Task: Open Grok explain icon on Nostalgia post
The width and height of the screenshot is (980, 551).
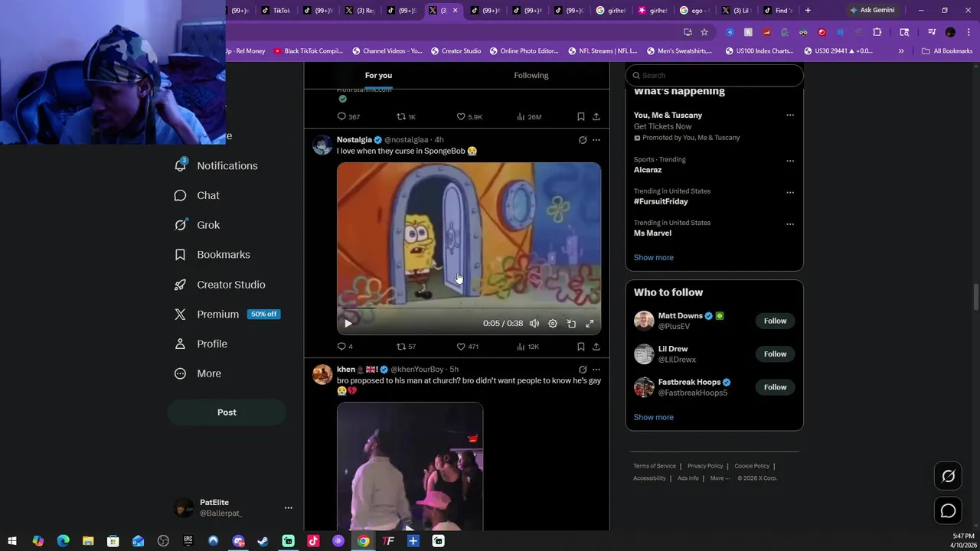Action: 583,140
